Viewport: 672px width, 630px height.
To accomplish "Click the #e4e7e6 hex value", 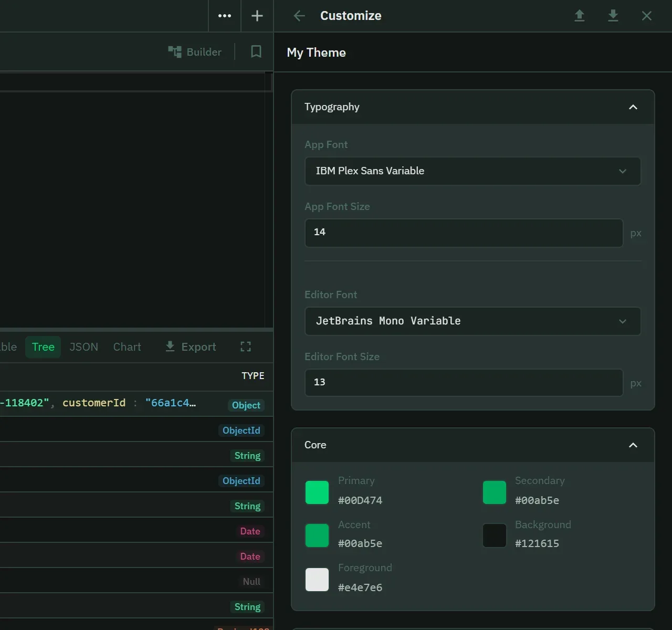I will pyautogui.click(x=360, y=587).
